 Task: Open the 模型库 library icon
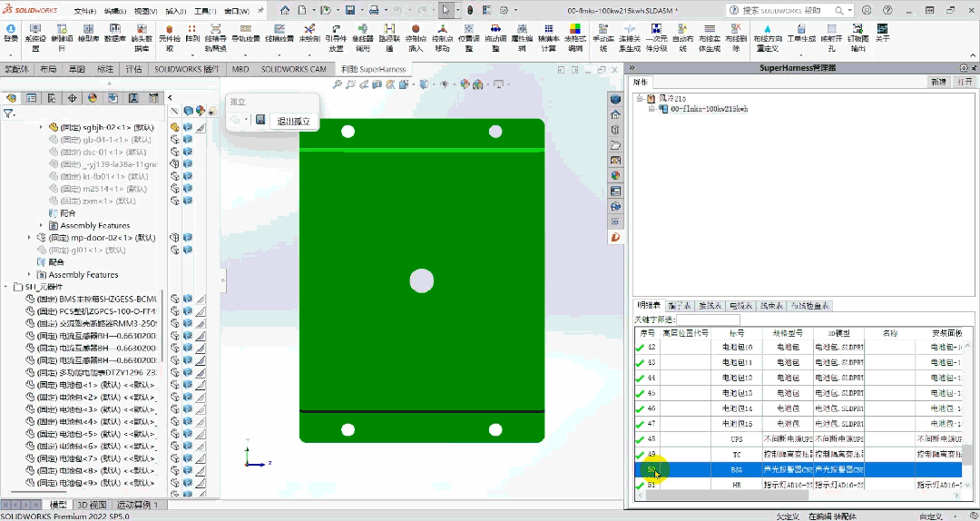point(88,29)
